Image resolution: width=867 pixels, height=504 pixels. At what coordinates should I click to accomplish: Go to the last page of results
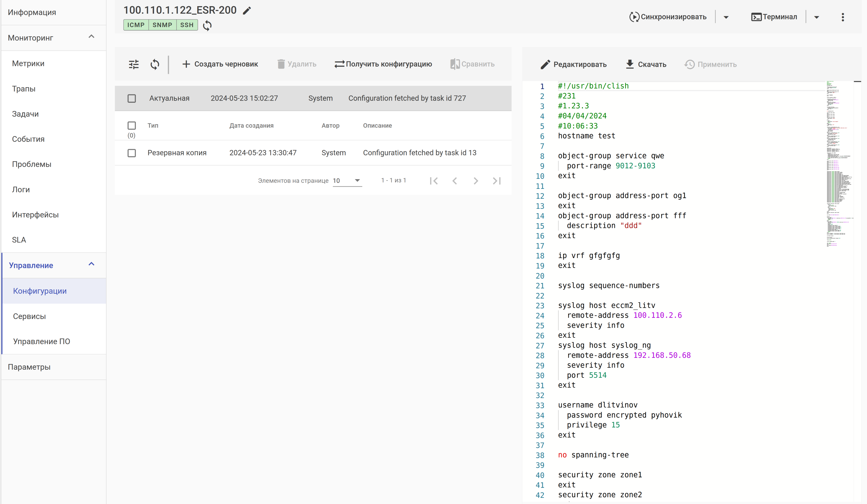pos(496,181)
